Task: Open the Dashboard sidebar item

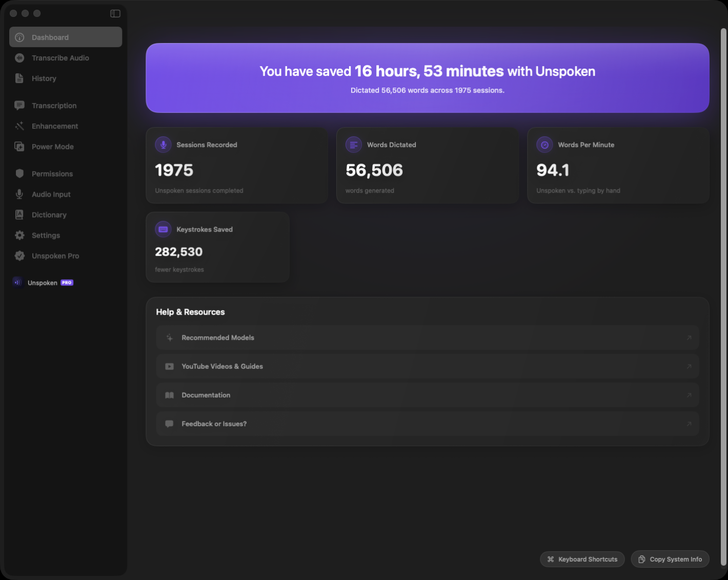Action: 66,37
